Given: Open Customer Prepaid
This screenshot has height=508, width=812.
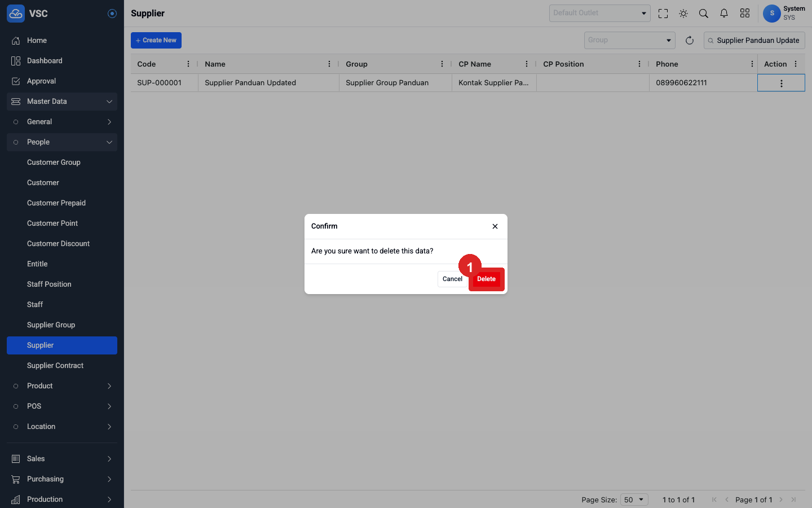Looking at the screenshot, I should click(62, 203).
